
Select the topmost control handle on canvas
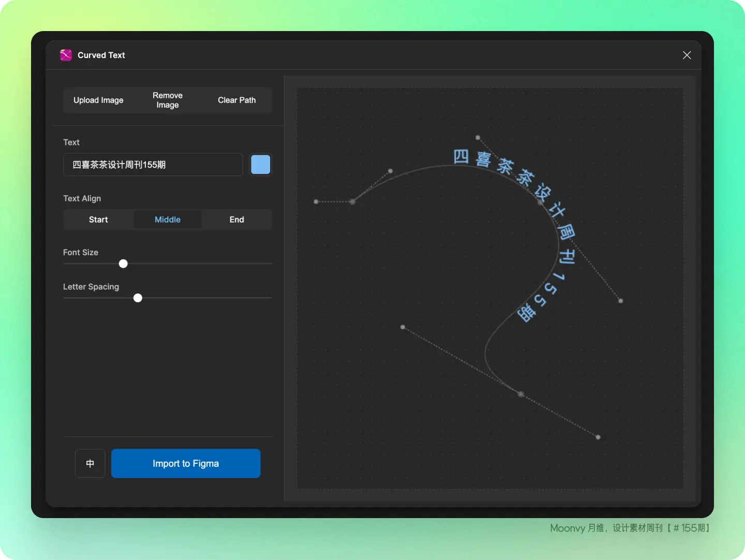coord(478,138)
